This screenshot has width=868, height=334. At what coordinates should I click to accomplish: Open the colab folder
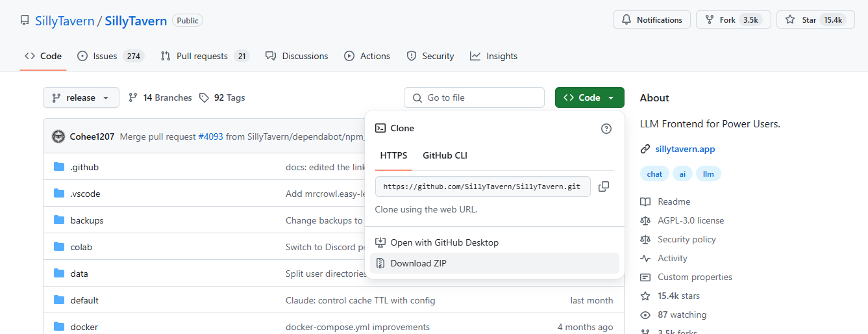pos(81,247)
